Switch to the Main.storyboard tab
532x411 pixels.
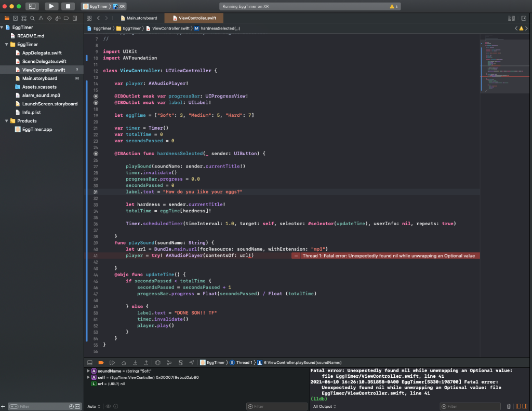pyautogui.click(x=139, y=18)
